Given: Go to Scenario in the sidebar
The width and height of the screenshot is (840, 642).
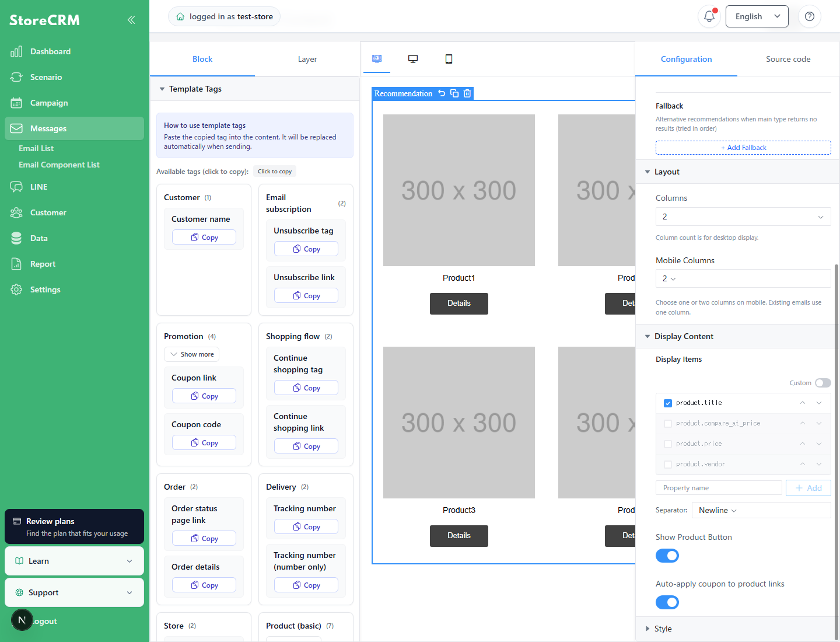Looking at the screenshot, I should pos(74,77).
